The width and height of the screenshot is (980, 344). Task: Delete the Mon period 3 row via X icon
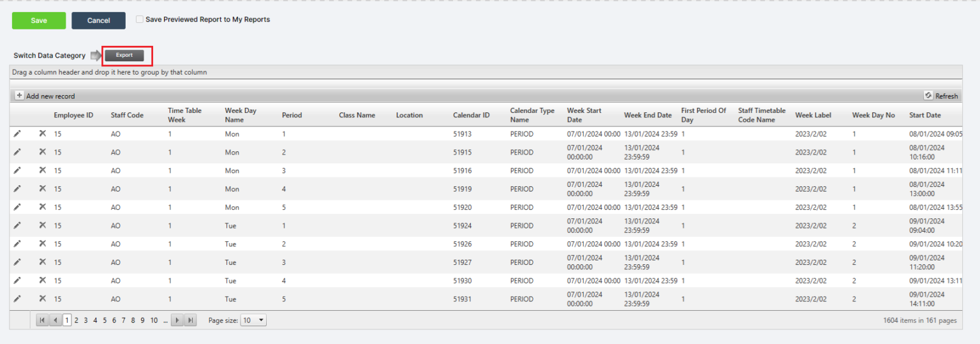click(x=42, y=170)
